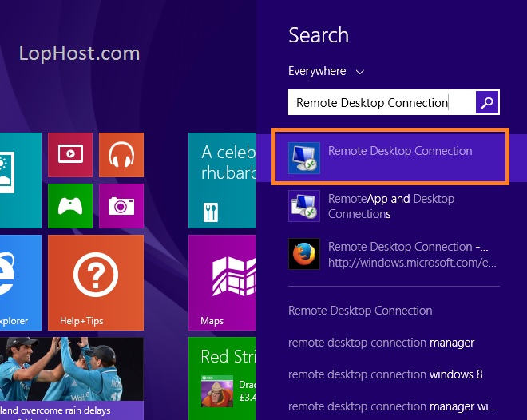Choose suggestion remote desktop connection windows 8

tap(386, 374)
